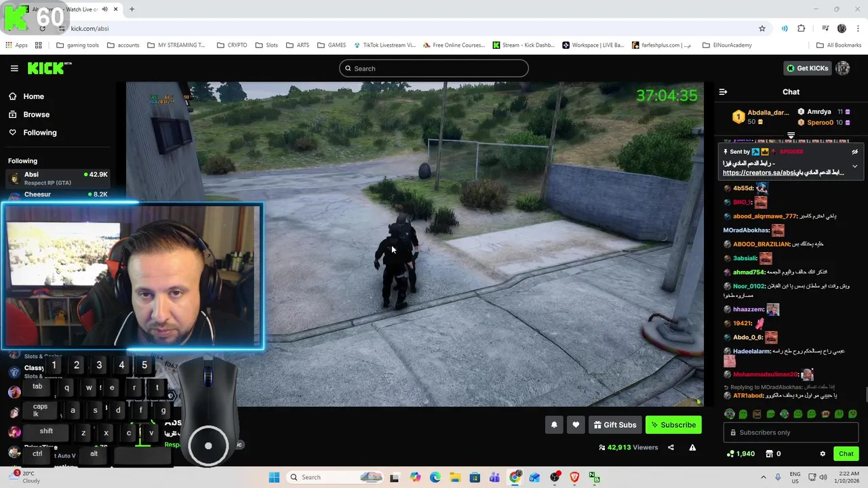Select Cheesur channel in Following list
The height and width of the screenshot is (488, 868).
click(58, 195)
